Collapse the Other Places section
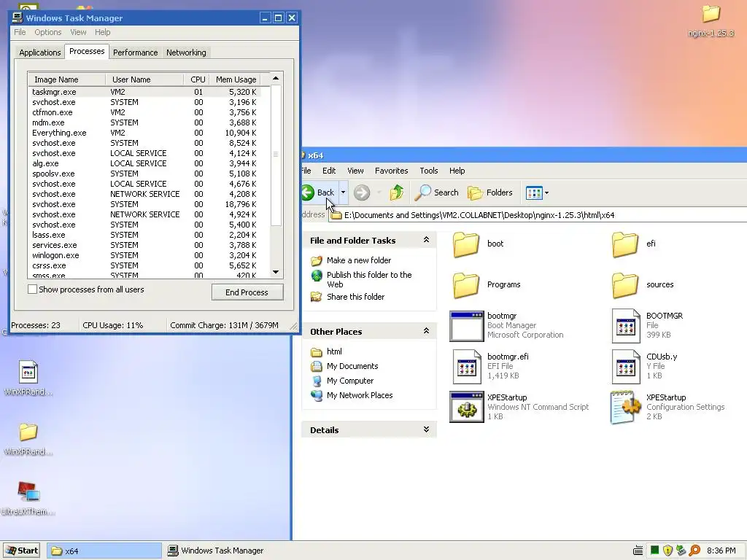 426,331
